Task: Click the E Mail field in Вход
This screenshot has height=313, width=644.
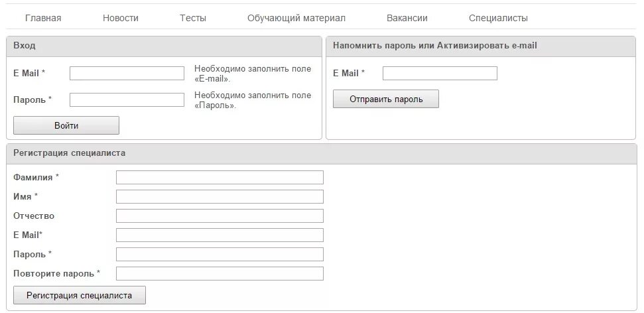Action: pos(127,74)
